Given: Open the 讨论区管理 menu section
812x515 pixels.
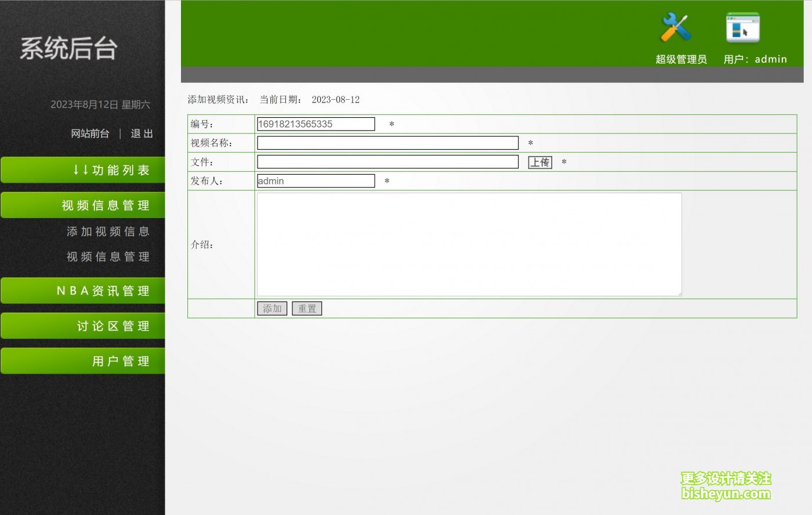Looking at the screenshot, I should click(83, 326).
